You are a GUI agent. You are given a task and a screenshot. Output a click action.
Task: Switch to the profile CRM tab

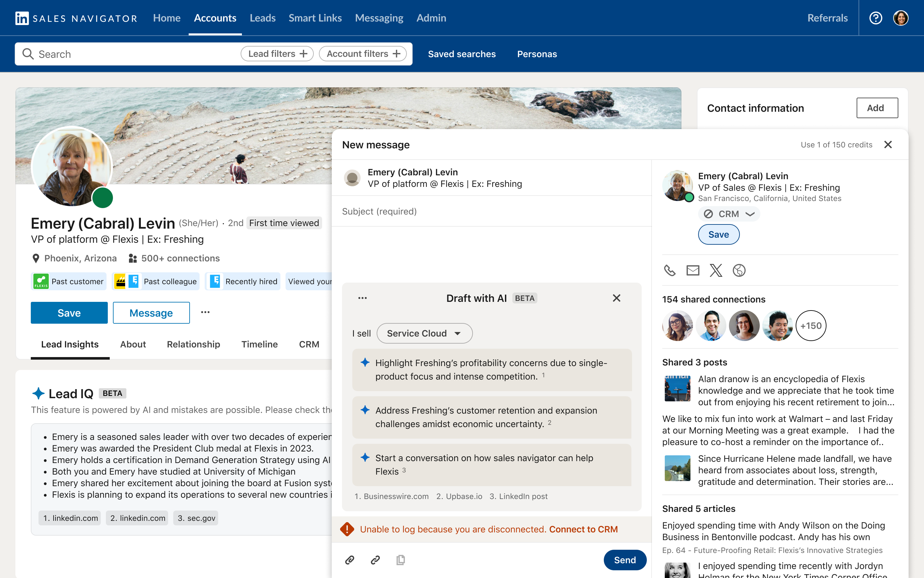pos(309,345)
